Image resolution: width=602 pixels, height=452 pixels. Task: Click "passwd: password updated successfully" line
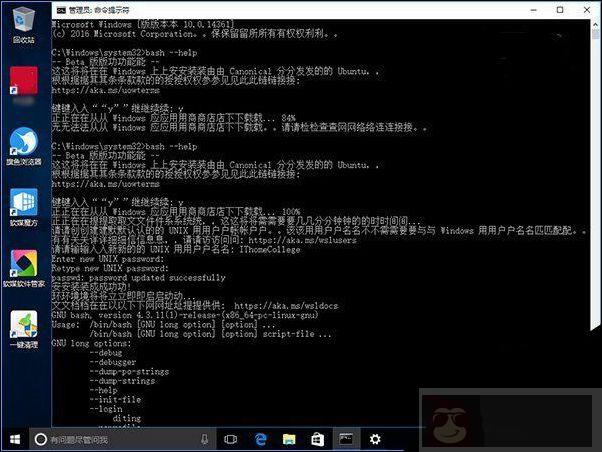[138, 278]
